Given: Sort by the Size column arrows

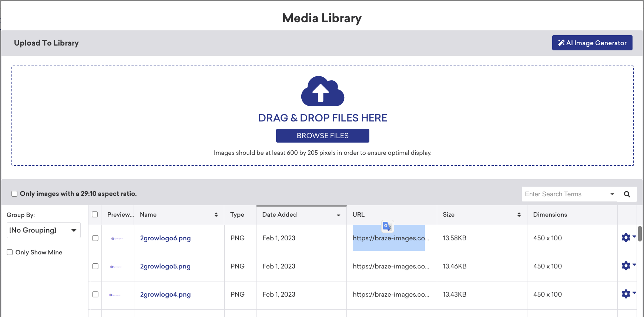Looking at the screenshot, I should [519, 215].
